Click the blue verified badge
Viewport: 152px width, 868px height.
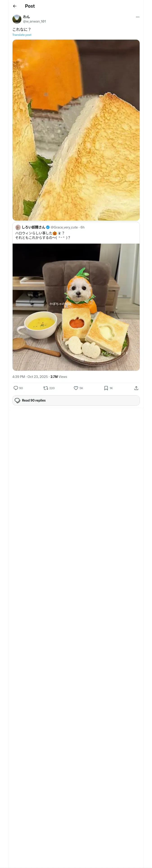click(48, 227)
